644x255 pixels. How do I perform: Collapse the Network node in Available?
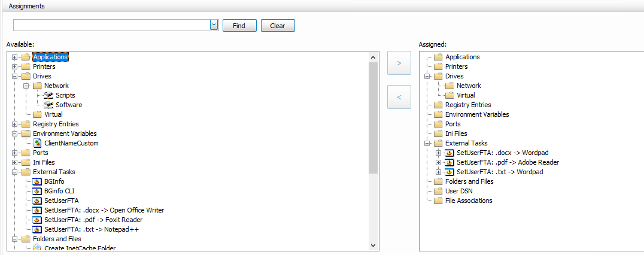coord(26,86)
